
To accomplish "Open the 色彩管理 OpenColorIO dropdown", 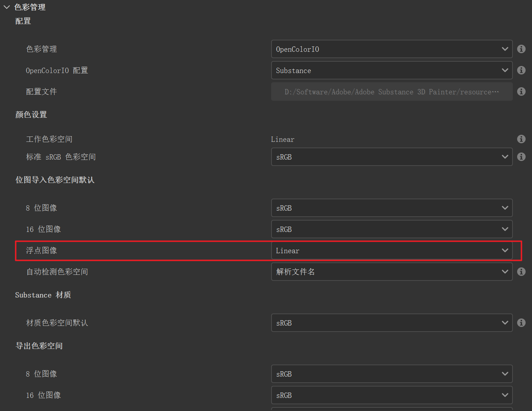I will [392, 49].
